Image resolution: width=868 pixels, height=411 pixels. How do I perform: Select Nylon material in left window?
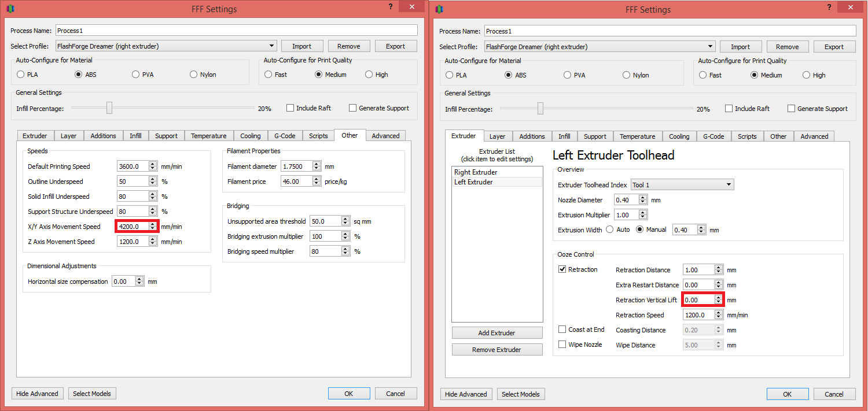pos(194,75)
